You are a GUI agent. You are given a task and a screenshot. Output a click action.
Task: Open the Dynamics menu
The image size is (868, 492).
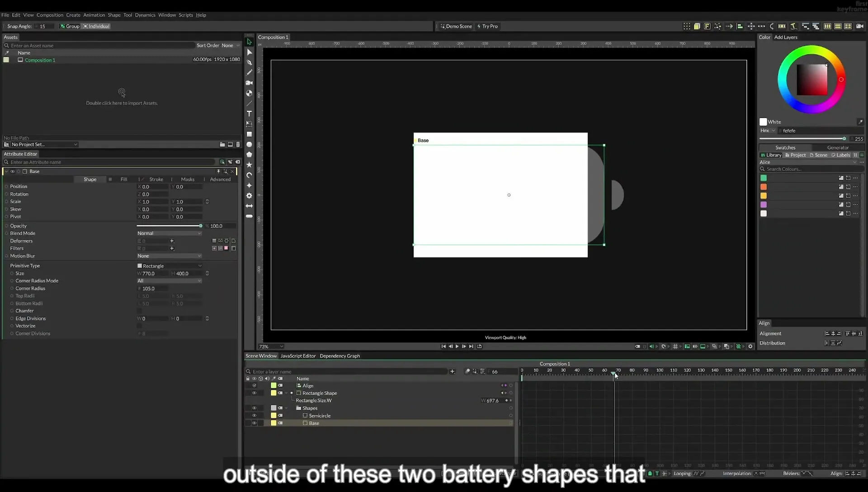pos(145,15)
